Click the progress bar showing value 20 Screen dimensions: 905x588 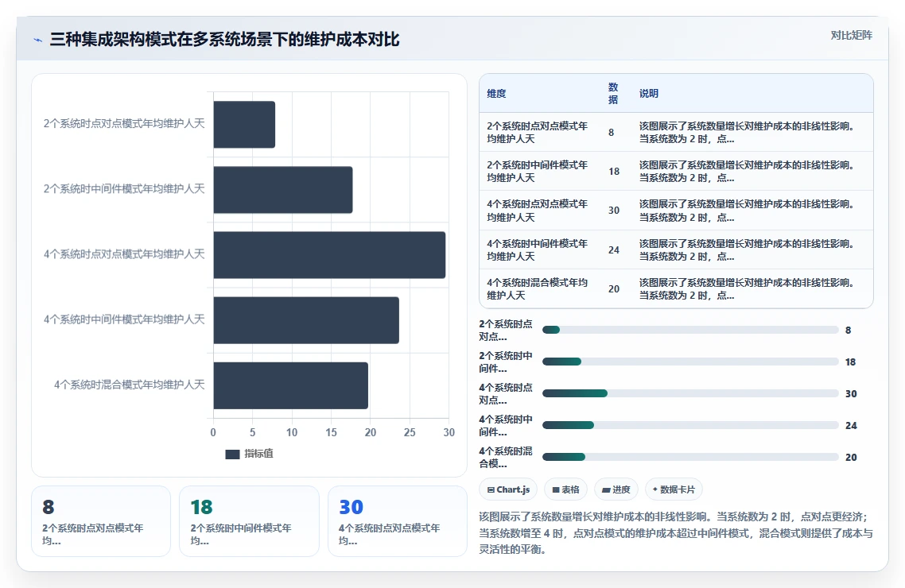pos(690,457)
